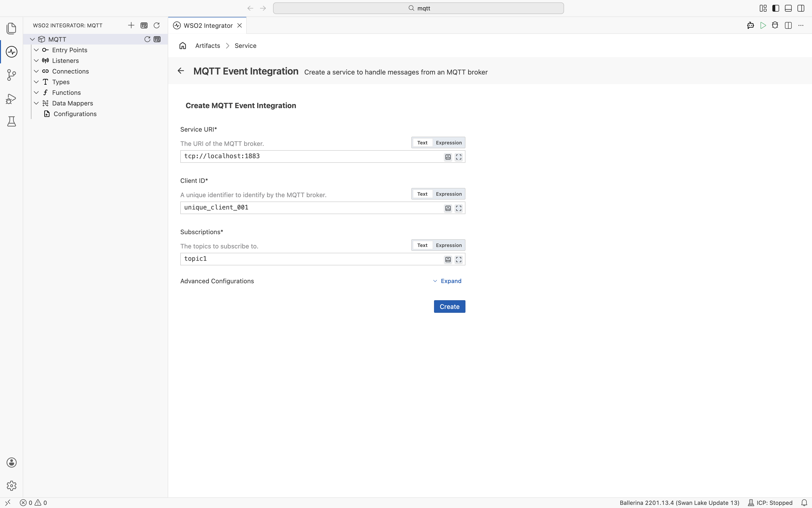Image resolution: width=812 pixels, height=508 pixels.
Task: Open Testing flask icon view
Action: [11, 122]
